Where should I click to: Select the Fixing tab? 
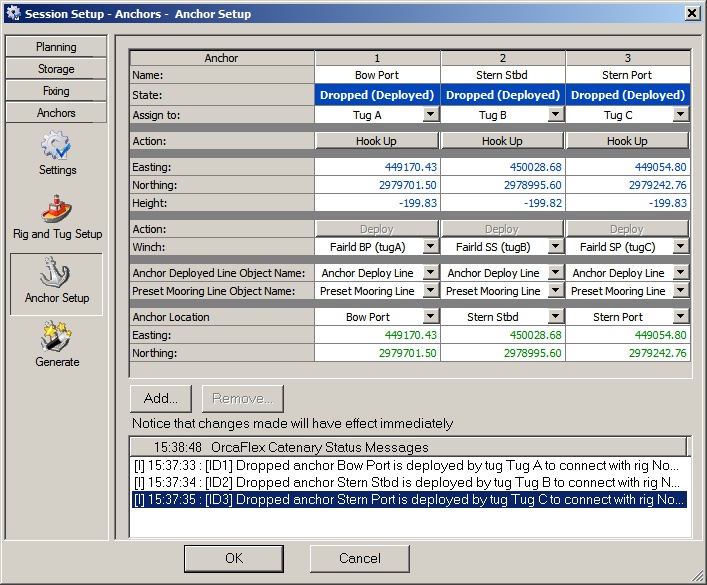point(56,91)
